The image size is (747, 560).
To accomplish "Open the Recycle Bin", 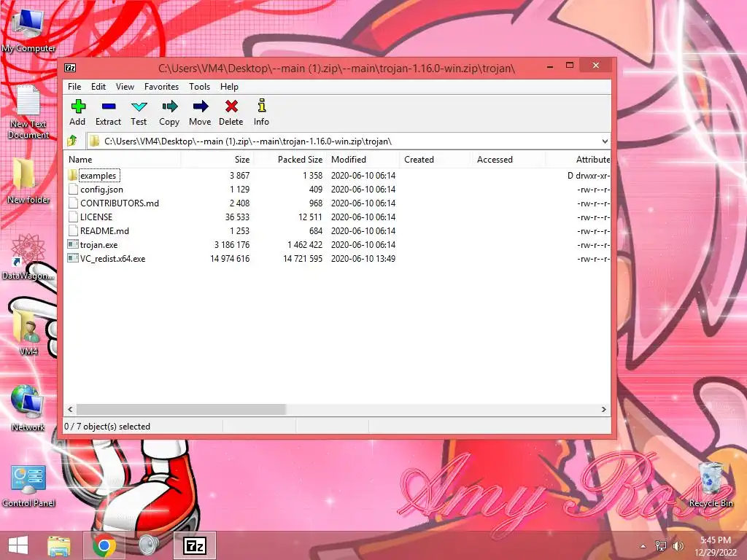I will click(711, 484).
